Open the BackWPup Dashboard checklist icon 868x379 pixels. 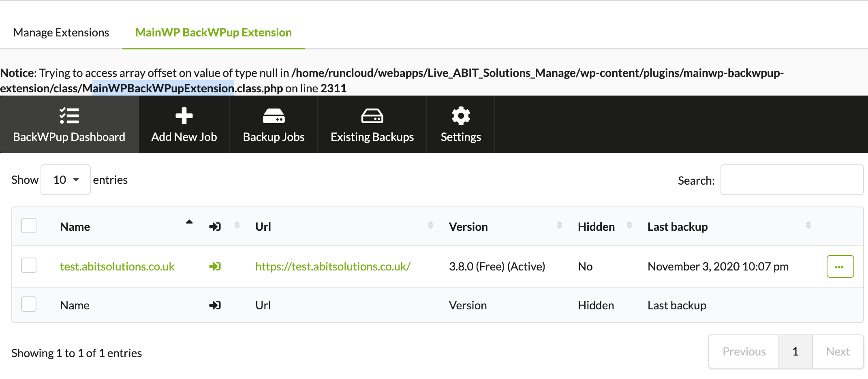tap(69, 116)
